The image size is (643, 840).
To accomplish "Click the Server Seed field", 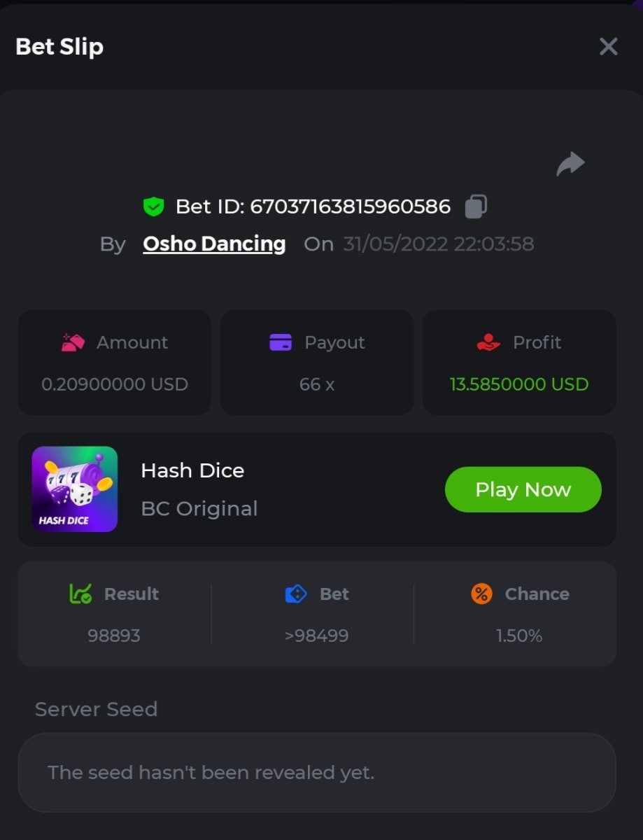I will pyautogui.click(x=317, y=773).
